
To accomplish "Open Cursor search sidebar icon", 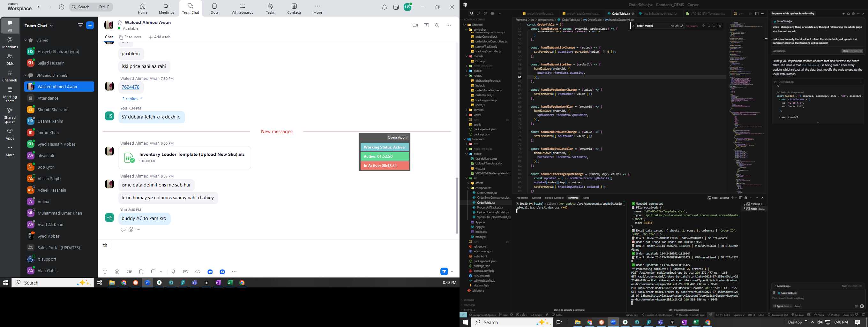I will [x=478, y=13].
